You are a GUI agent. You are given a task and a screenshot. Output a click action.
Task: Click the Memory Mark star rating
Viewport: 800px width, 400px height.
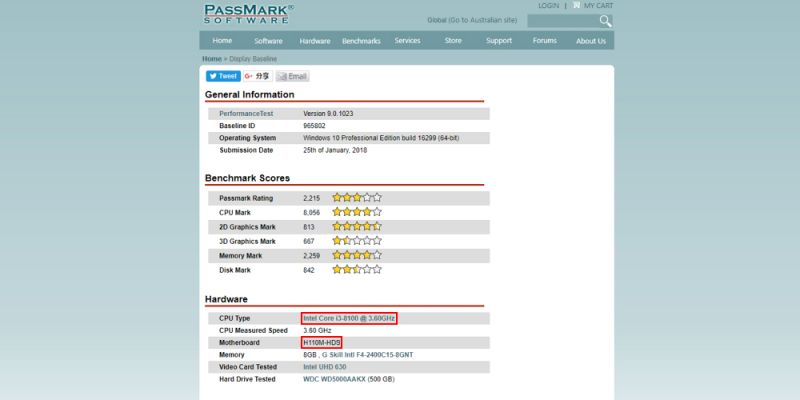click(357, 255)
